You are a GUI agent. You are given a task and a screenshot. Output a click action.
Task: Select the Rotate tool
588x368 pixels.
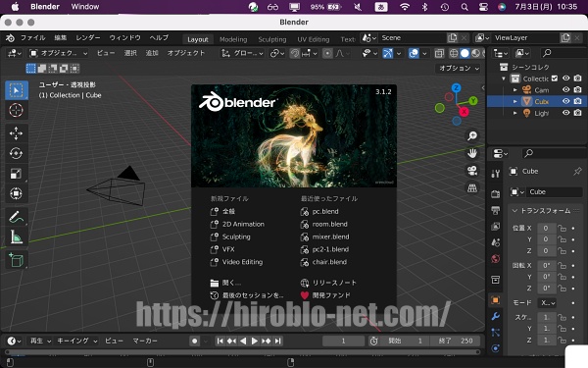click(x=16, y=153)
